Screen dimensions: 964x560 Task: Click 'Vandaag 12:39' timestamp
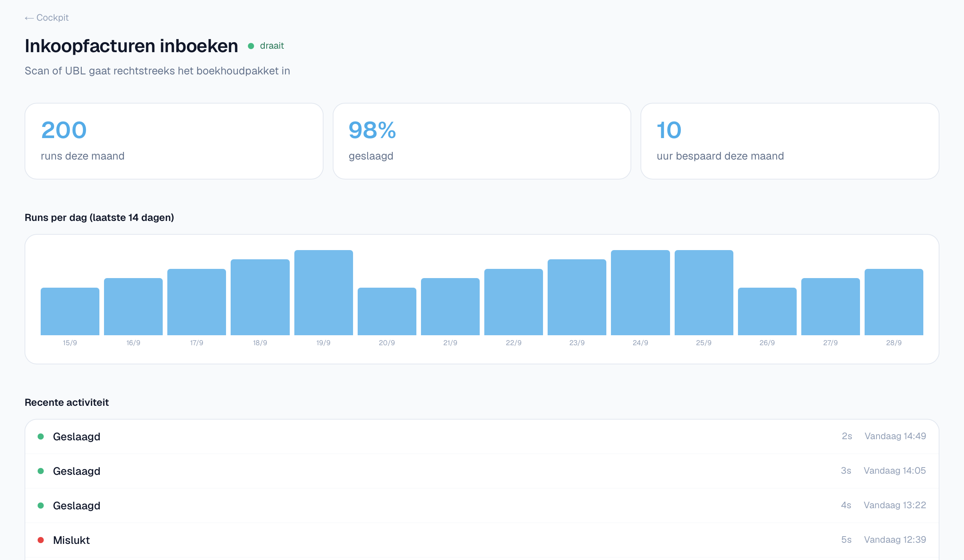point(895,540)
